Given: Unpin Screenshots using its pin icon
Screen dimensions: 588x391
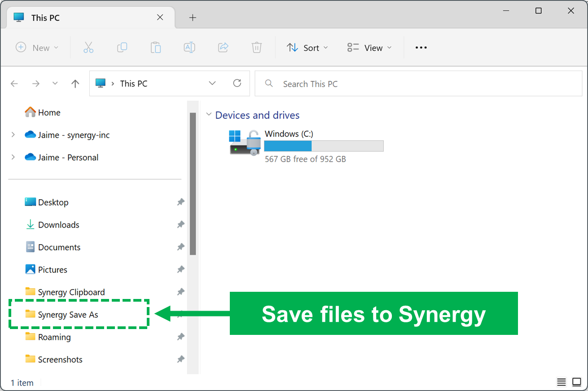Looking at the screenshot, I should (180, 360).
